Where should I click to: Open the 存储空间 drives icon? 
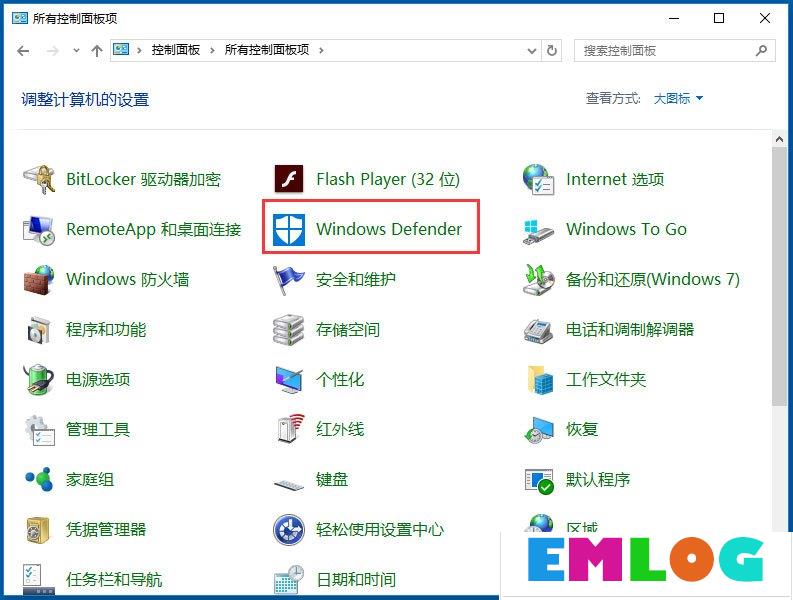(289, 330)
